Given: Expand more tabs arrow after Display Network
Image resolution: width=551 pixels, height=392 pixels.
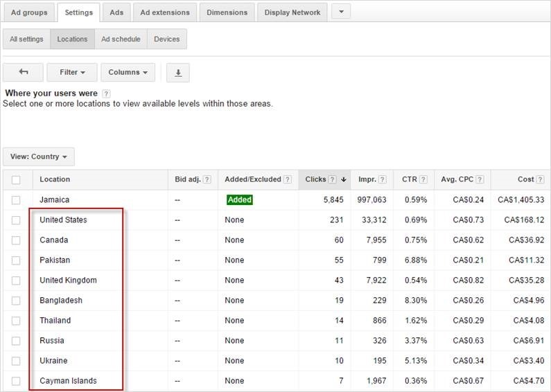Looking at the screenshot, I should pos(341,12).
